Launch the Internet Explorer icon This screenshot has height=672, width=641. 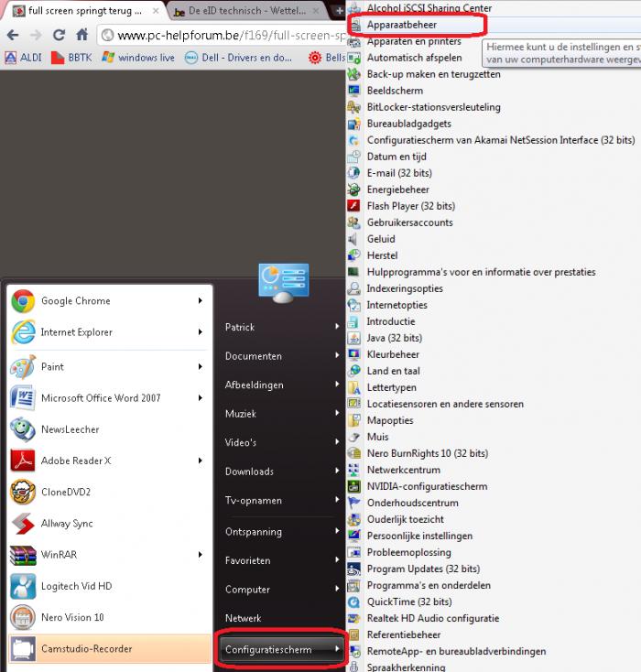tap(23, 332)
